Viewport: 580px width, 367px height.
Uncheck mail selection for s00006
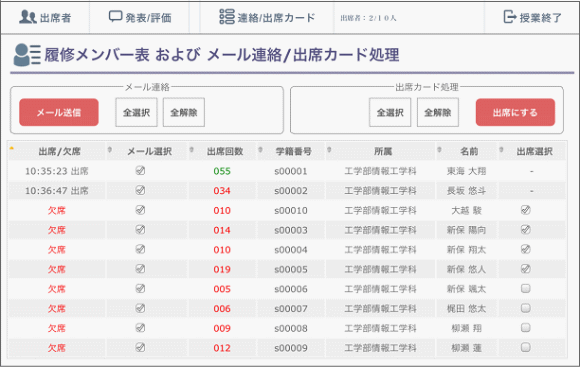click(140, 288)
